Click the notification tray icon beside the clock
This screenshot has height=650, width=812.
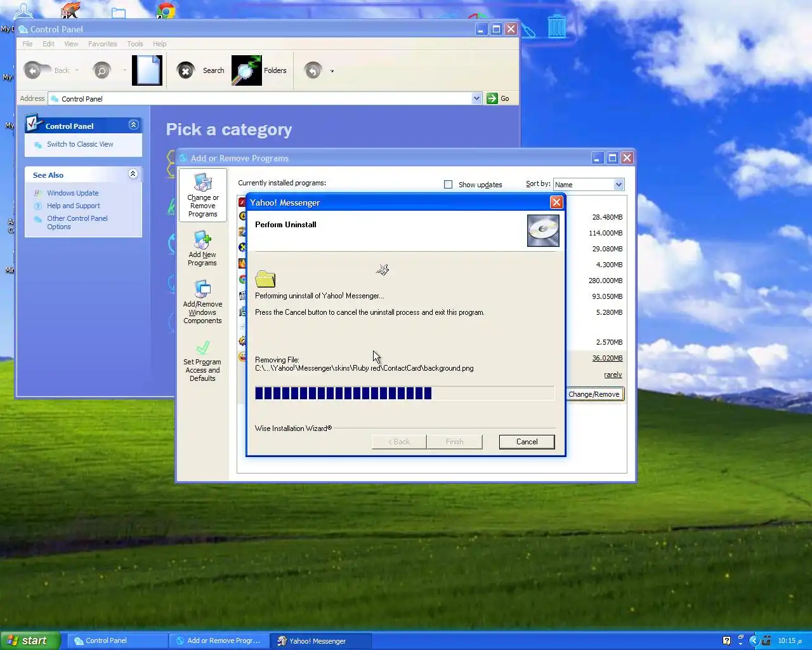[x=766, y=640]
